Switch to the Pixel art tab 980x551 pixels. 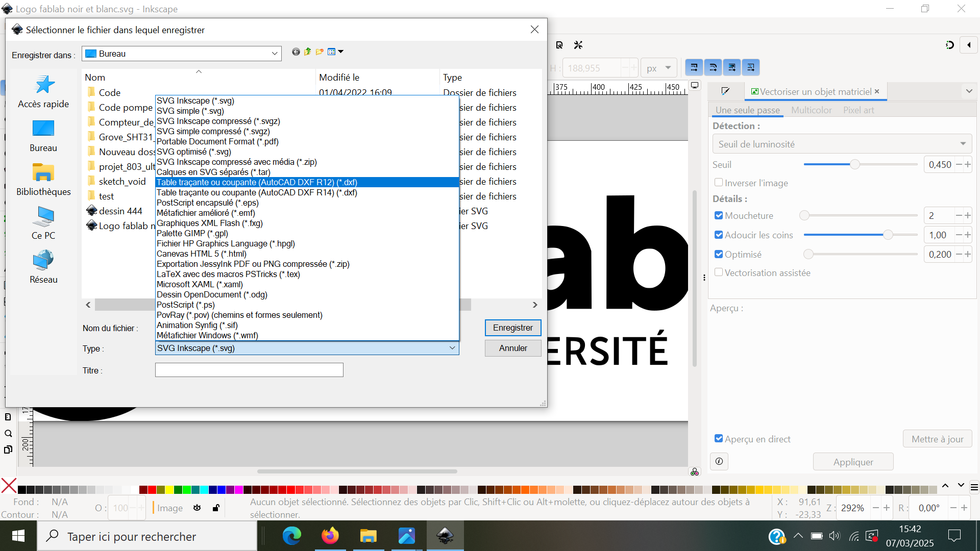click(x=859, y=110)
